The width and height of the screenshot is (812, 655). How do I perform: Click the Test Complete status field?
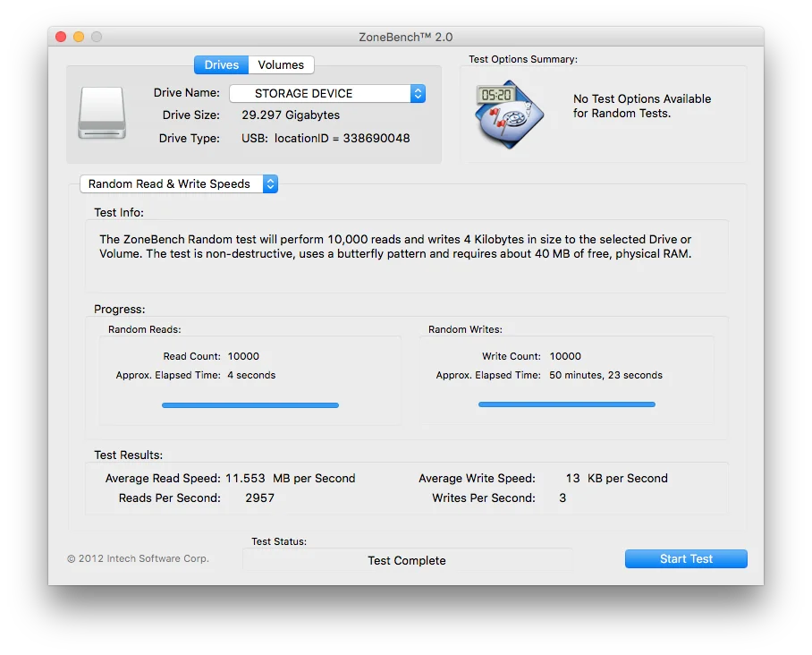click(x=407, y=560)
